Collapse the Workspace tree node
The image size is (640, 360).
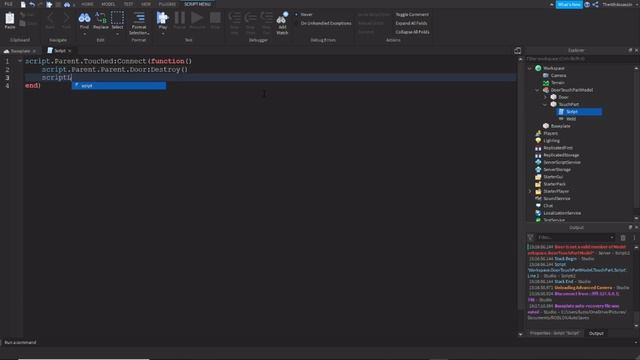coord(530,68)
